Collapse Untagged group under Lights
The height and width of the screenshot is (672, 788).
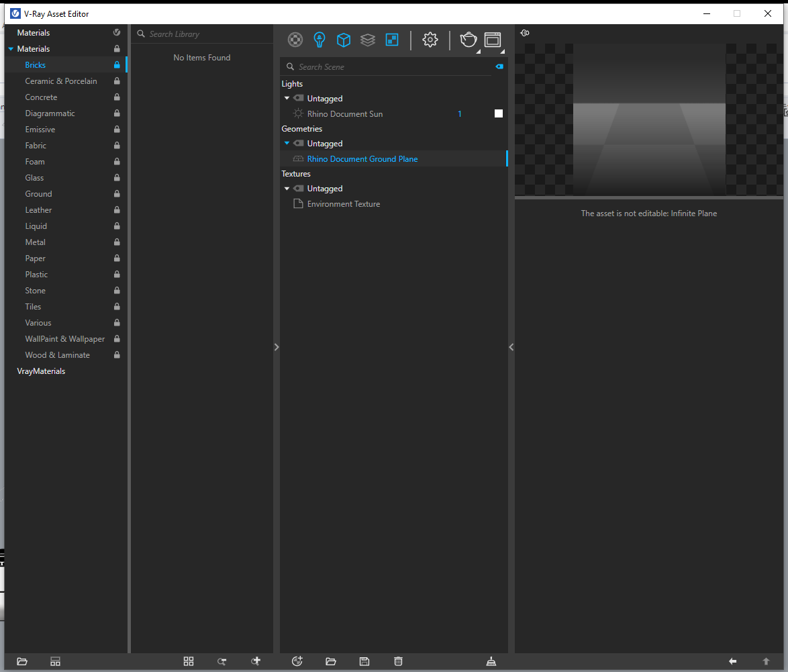coord(287,98)
